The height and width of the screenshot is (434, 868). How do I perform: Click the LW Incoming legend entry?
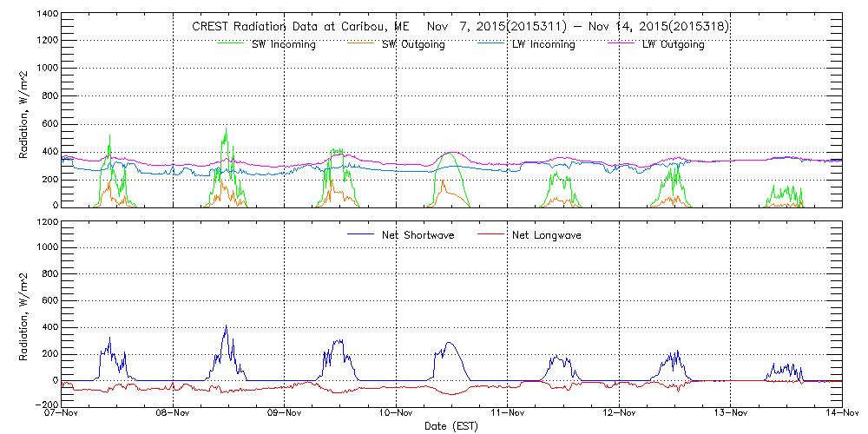click(x=542, y=44)
